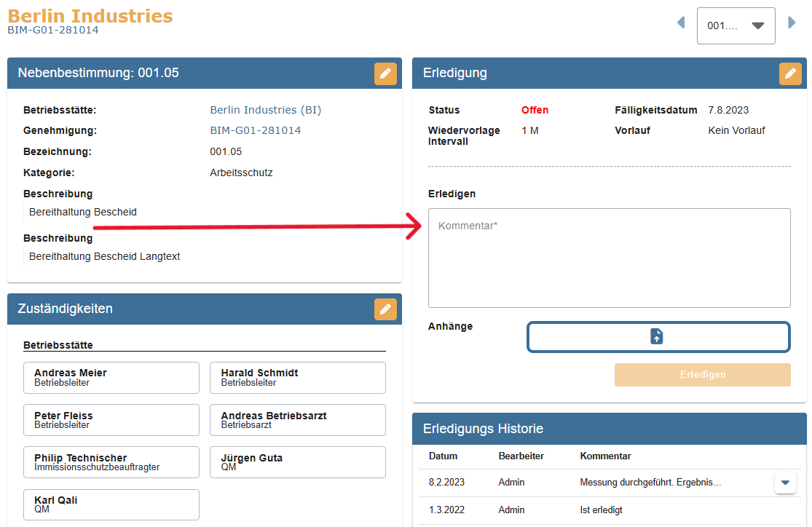Select the Karl Qali QM card

point(111,504)
